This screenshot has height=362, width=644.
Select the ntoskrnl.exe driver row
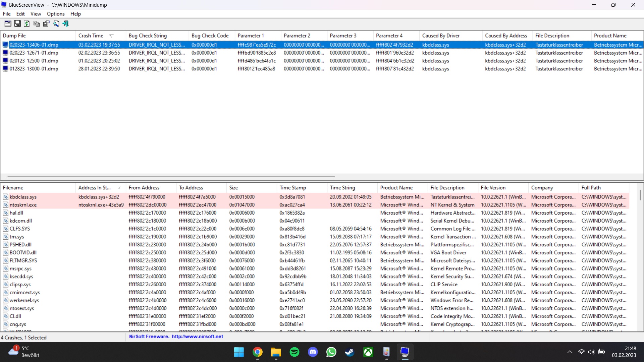[23, 205]
